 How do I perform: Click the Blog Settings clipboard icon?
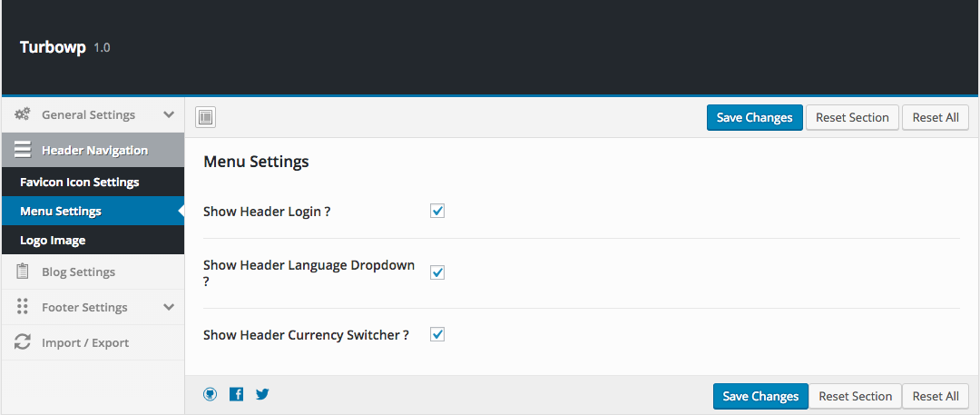pyautogui.click(x=23, y=272)
